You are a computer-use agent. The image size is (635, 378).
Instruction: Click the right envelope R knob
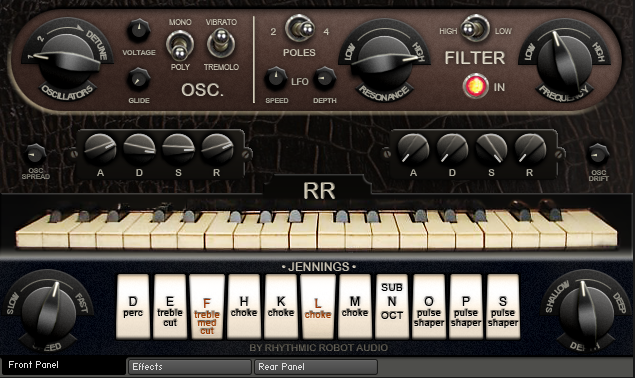click(530, 149)
